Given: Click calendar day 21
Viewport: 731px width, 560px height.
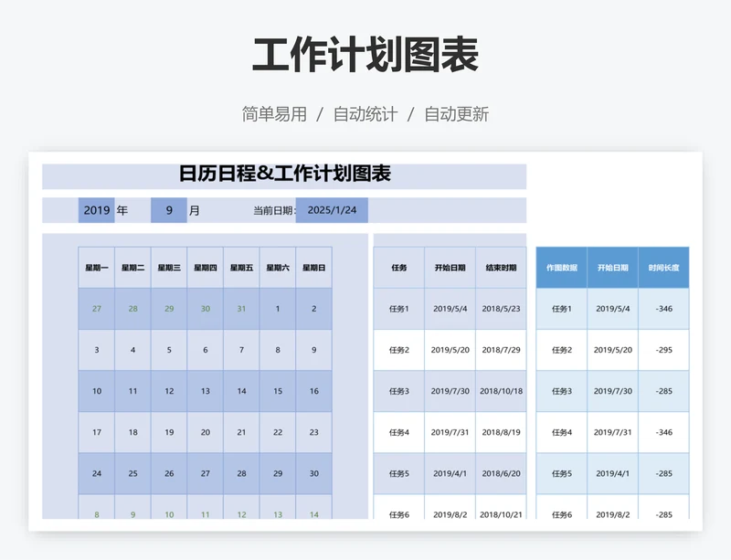Looking at the screenshot, I should (241, 432).
